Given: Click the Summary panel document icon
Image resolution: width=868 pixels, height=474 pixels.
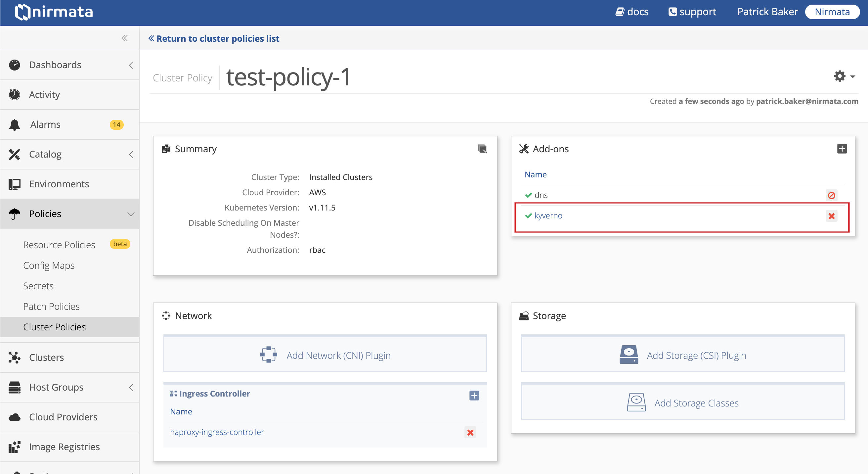Looking at the screenshot, I should point(166,149).
